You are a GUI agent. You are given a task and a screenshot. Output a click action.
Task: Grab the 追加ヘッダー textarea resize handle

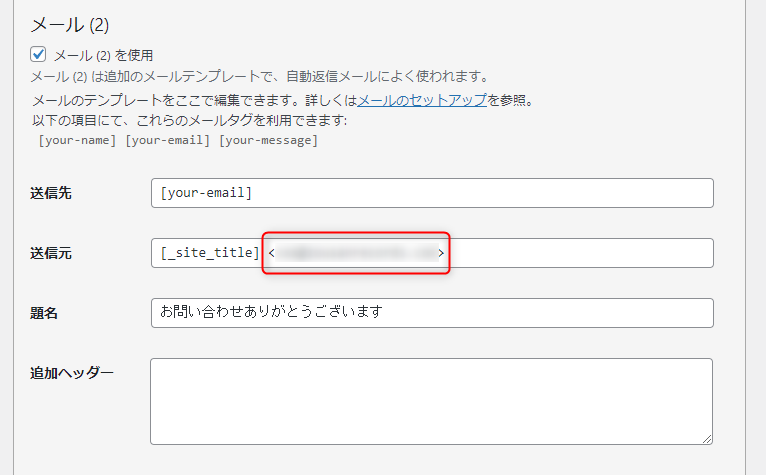pos(706,438)
